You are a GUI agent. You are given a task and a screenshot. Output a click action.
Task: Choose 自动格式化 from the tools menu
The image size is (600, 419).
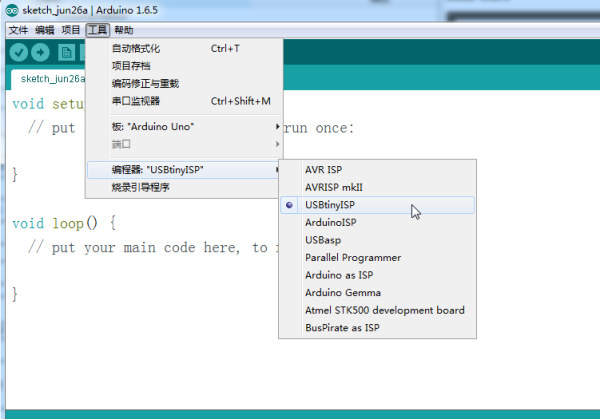pos(184,49)
